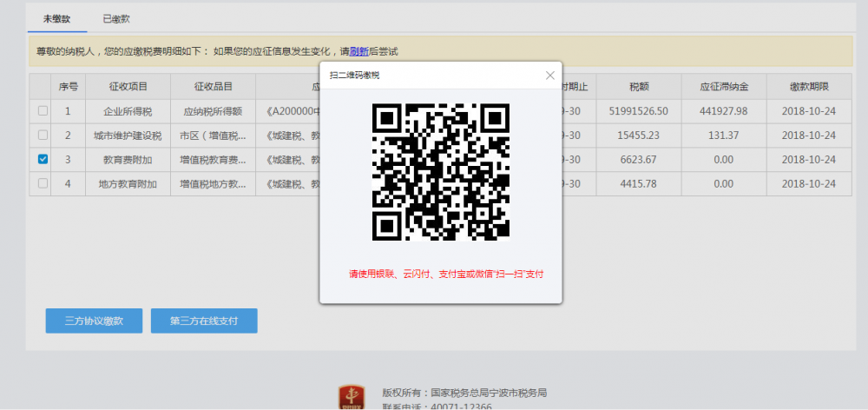The image size is (868, 410).
Task: Click the 征收品目 column header
Action: click(214, 87)
